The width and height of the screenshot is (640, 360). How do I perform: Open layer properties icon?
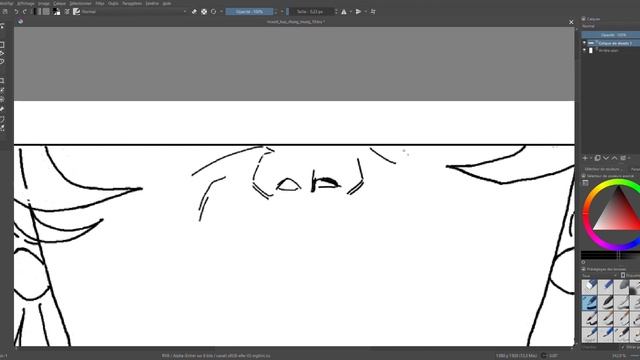point(623,158)
